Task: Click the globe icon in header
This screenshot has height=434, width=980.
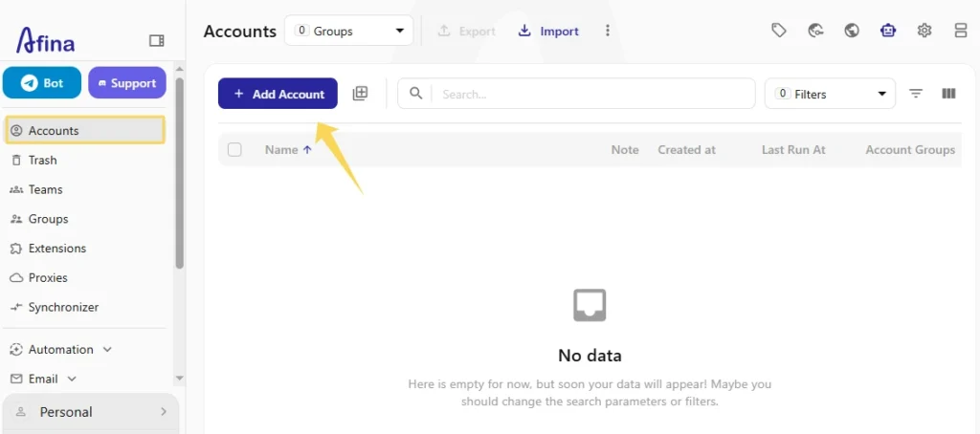Action: pyautogui.click(x=851, y=30)
